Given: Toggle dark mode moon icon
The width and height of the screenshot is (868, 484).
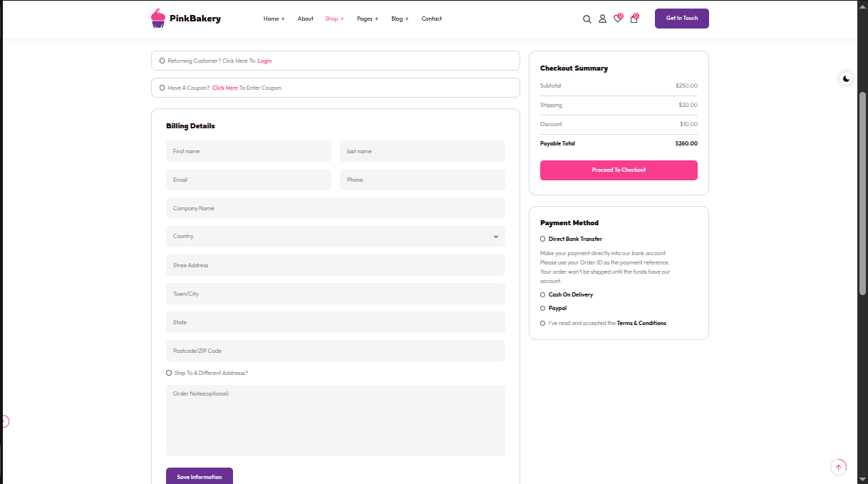Looking at the screenshot, I should [x=846, y=78].
